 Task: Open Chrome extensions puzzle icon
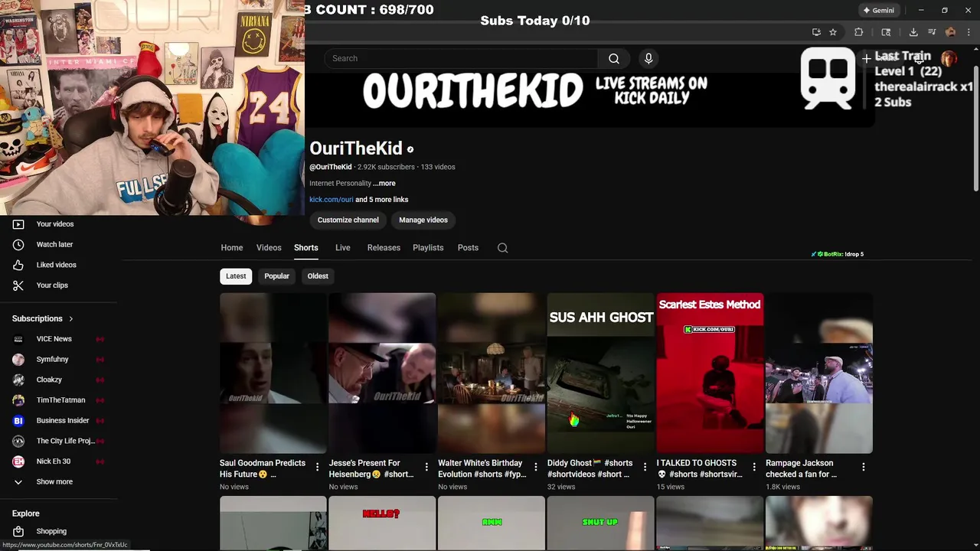(x=858, y=32)
